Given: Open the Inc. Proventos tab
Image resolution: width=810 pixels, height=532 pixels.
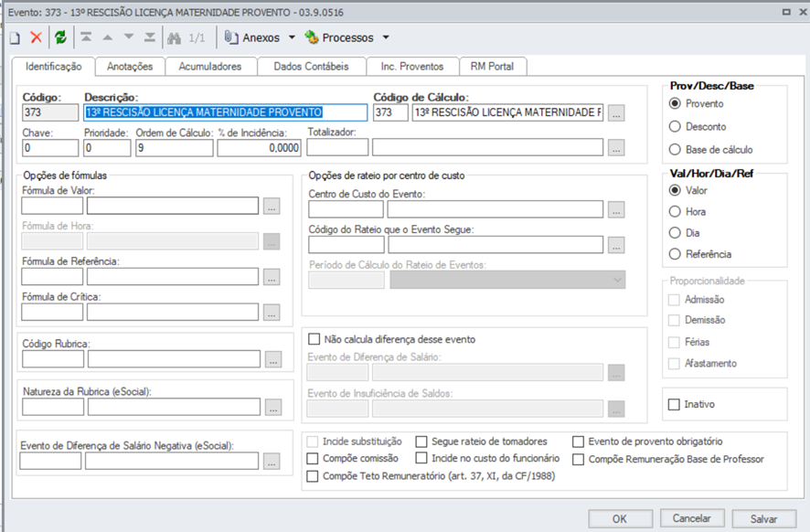Looking at the screenshot, I should click(412, 67).
